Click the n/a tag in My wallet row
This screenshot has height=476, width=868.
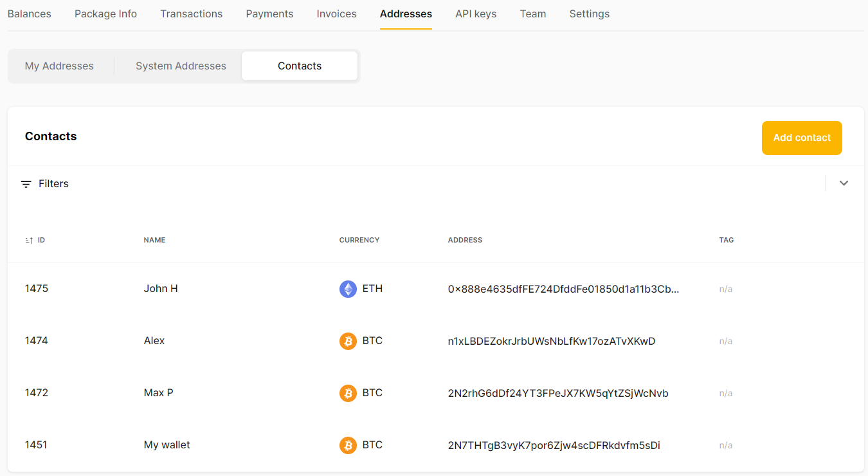726,446
